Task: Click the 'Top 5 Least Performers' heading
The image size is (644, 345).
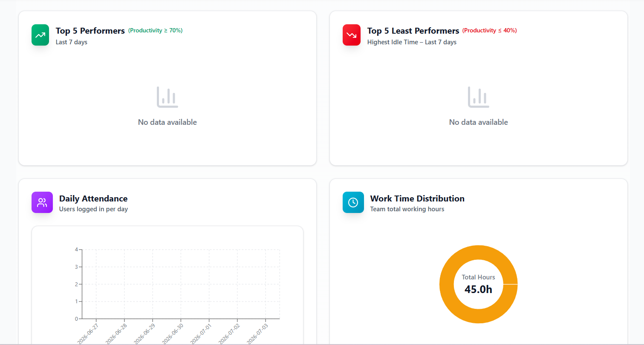Action: (413, 31)
